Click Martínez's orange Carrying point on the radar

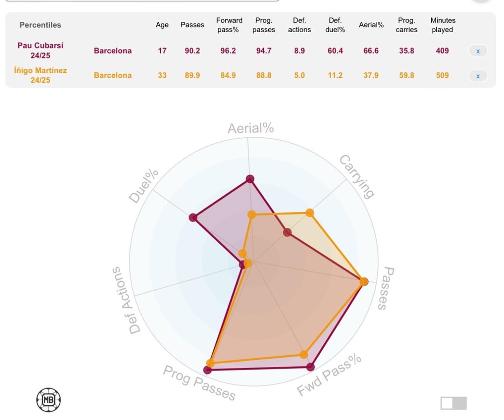[x=309, y=213]
